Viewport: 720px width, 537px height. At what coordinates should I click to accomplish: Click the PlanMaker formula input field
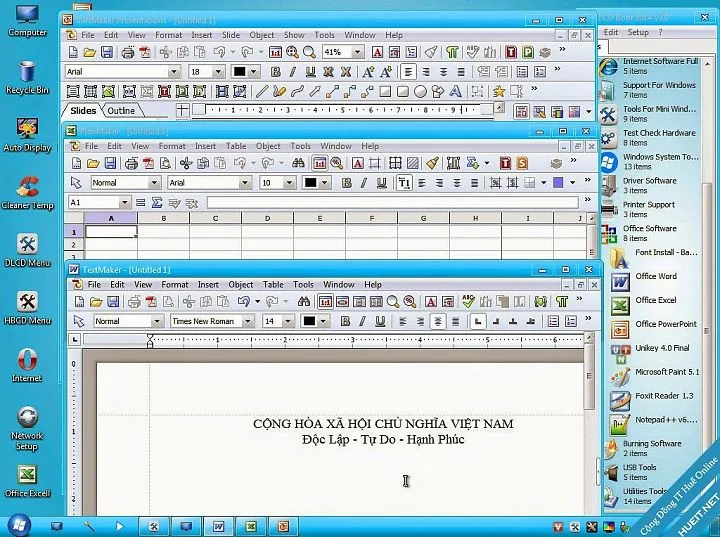(393, 203)
